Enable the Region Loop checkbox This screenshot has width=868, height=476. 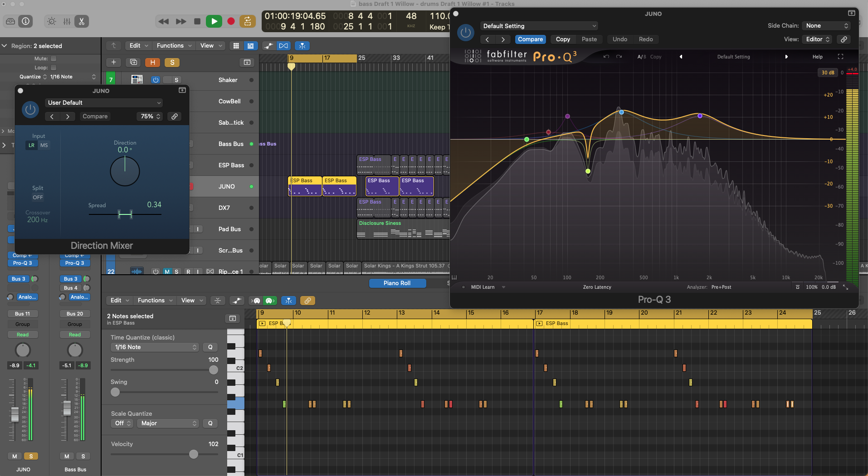tap(54, 68)
